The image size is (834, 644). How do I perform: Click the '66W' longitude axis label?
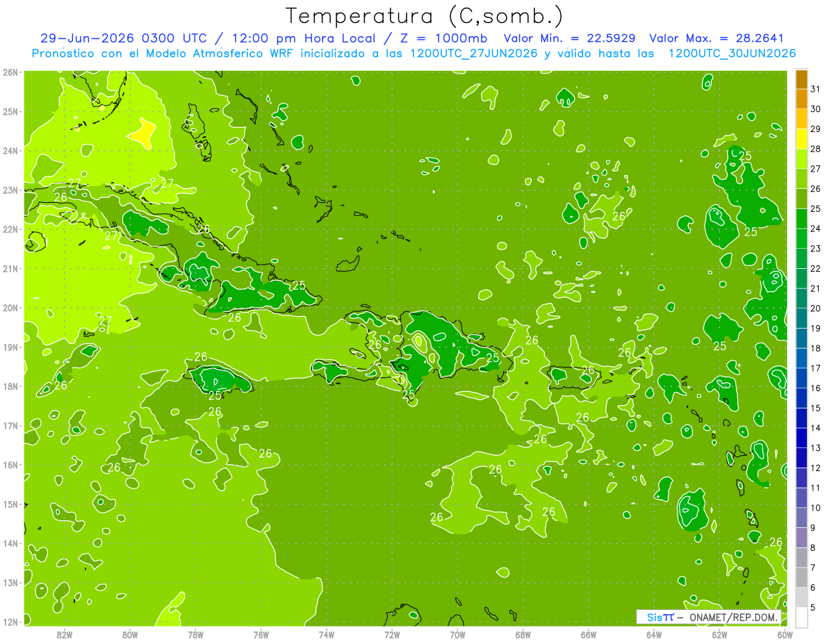[x=588, y=634]
